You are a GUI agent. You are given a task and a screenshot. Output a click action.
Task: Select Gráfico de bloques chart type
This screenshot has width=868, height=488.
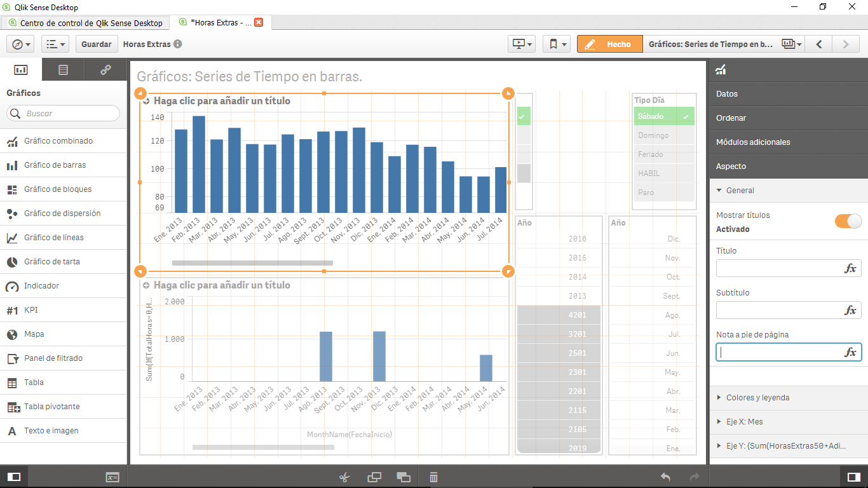[x=64, y=189]
